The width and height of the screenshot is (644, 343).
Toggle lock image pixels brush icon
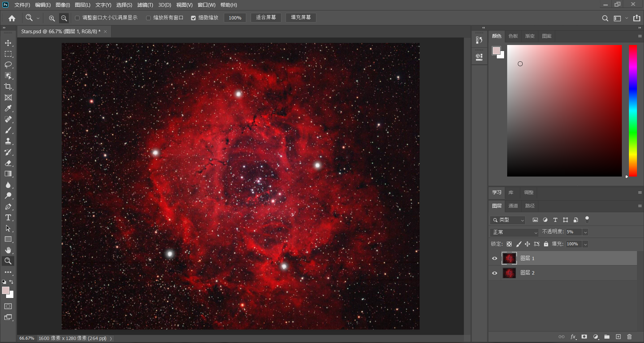(x=519, y=244)
